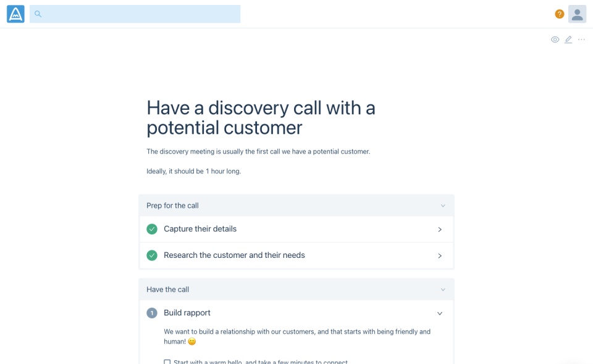Click the pencil edit icon
The width and height of the screenshot is (593, 364).
pyautogui.click(x=568, y=39)
